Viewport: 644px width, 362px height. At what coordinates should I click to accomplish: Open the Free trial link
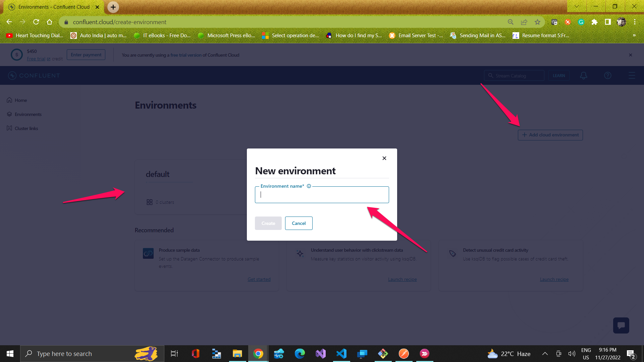click(36, 58)
